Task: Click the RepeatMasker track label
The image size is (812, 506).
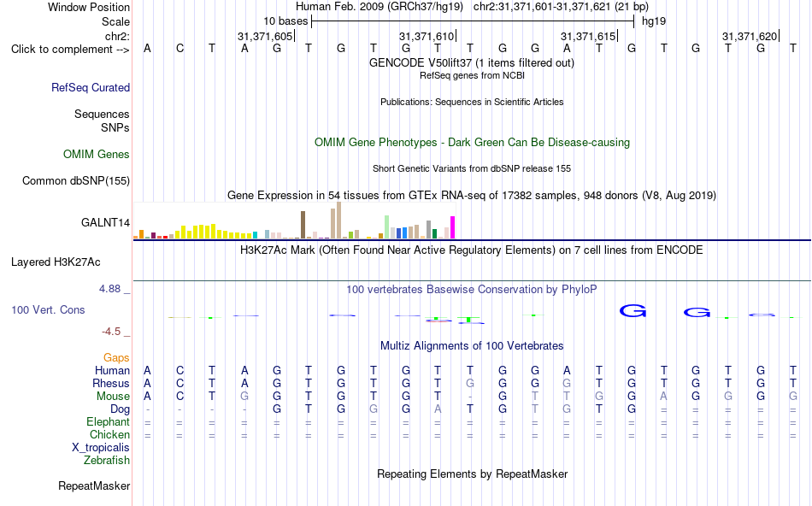Action: [x=94, y=485]
